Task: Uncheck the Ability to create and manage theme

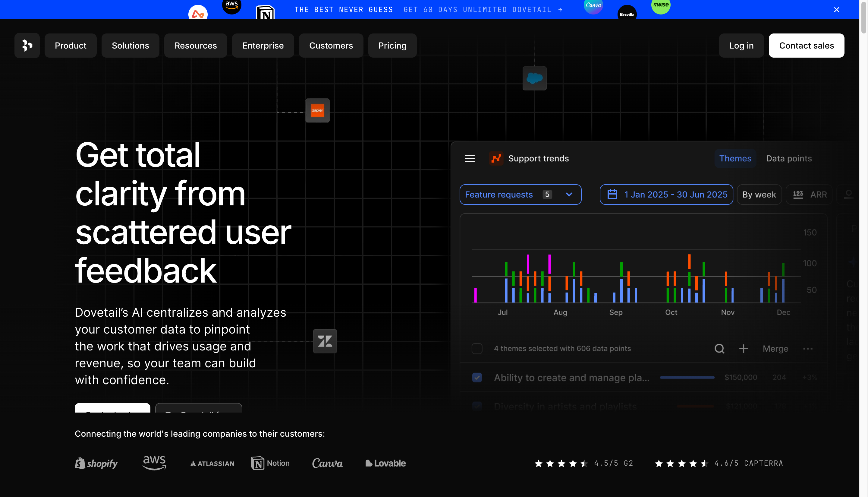Action: pos(477,378)
